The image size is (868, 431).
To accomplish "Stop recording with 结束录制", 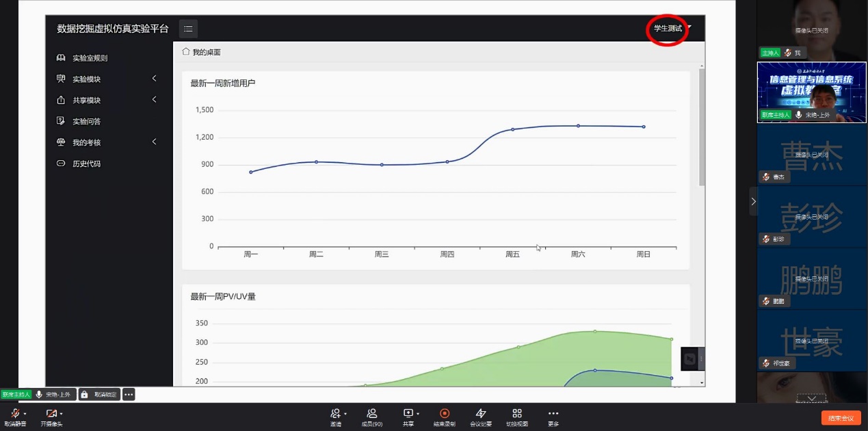I will tap(445, 413).
